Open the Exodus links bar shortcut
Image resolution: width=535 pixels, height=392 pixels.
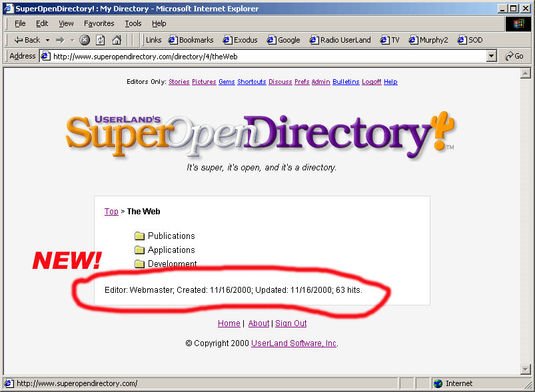(240, 40)
